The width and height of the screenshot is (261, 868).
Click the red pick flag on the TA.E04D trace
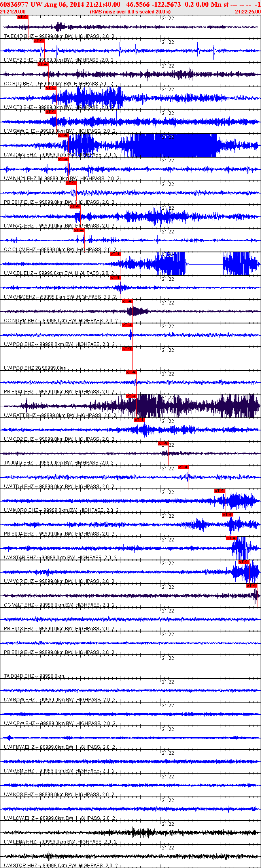[x=23, y=17]
